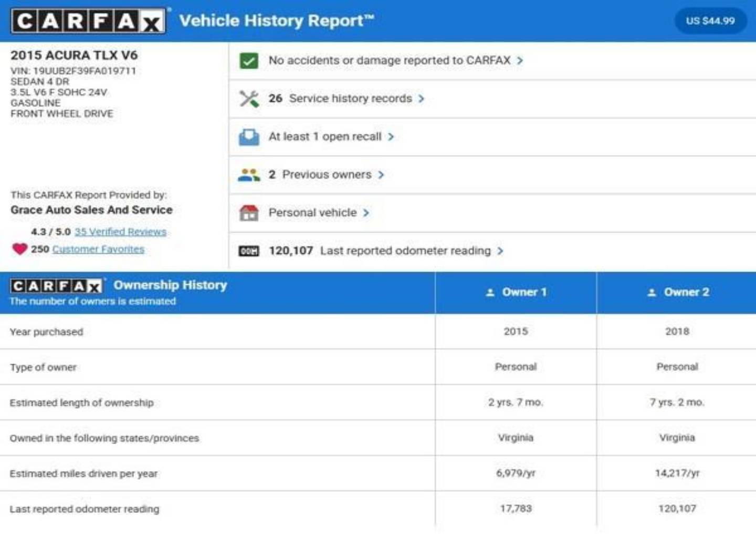
Task: Click the GASOLINE fuel type text
Action: pos(36,103)
